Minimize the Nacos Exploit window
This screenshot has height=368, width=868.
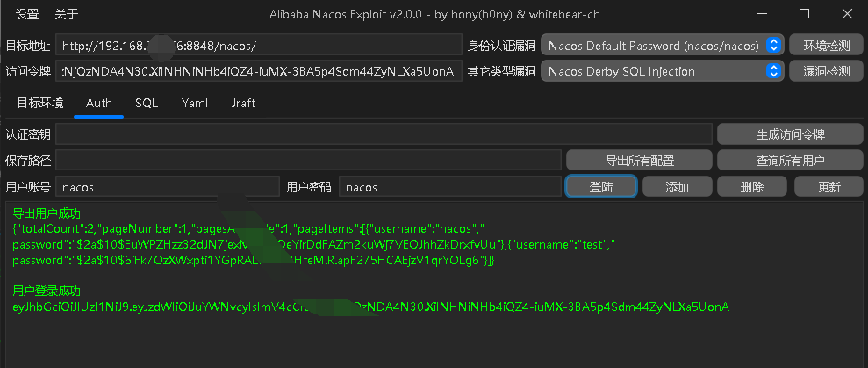(761, 14)
